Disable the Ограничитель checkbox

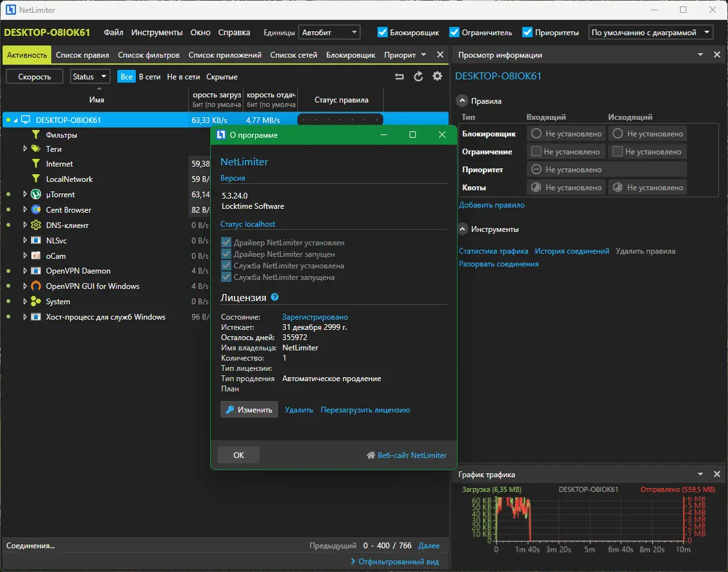[454, 32]
